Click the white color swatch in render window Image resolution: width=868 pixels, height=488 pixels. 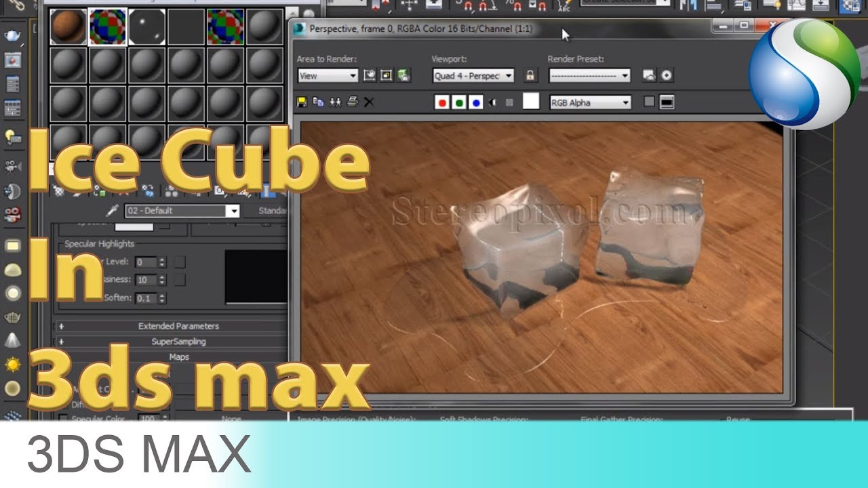pos(531,102)
